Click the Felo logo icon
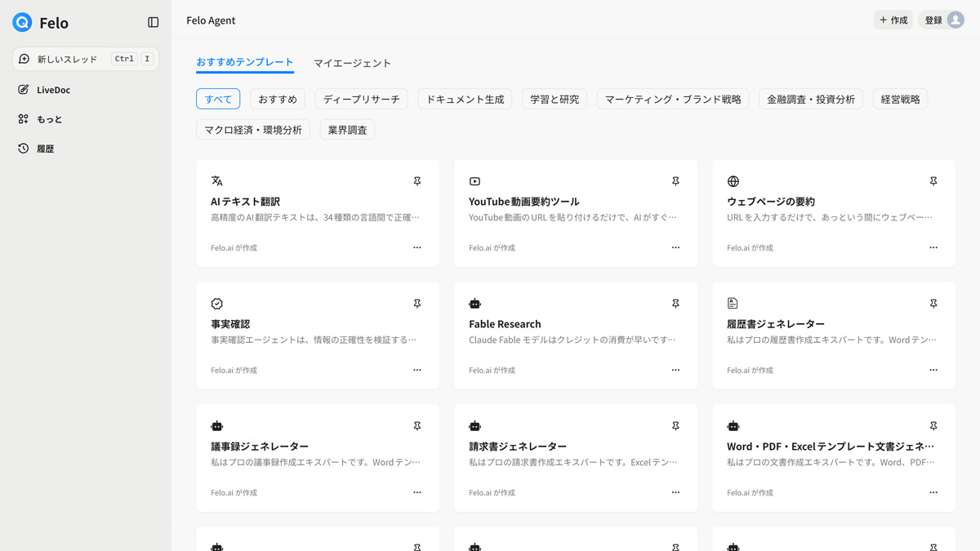This screenshot has height=551, width=980. coord(22,22)
